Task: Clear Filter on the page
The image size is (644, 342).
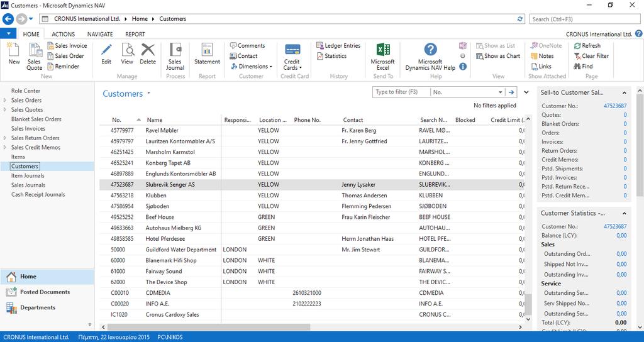Action: 591,56
